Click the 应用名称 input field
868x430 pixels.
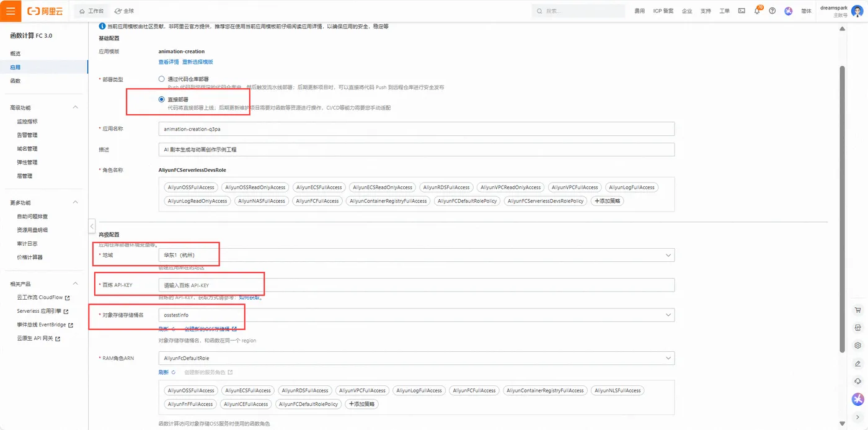417,128
